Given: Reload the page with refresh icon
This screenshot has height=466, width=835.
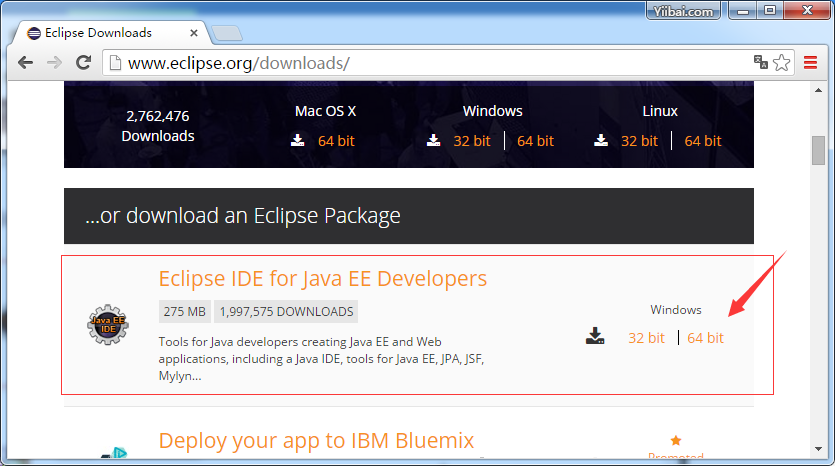Looking at the screenshot, I should pos(84,63).
